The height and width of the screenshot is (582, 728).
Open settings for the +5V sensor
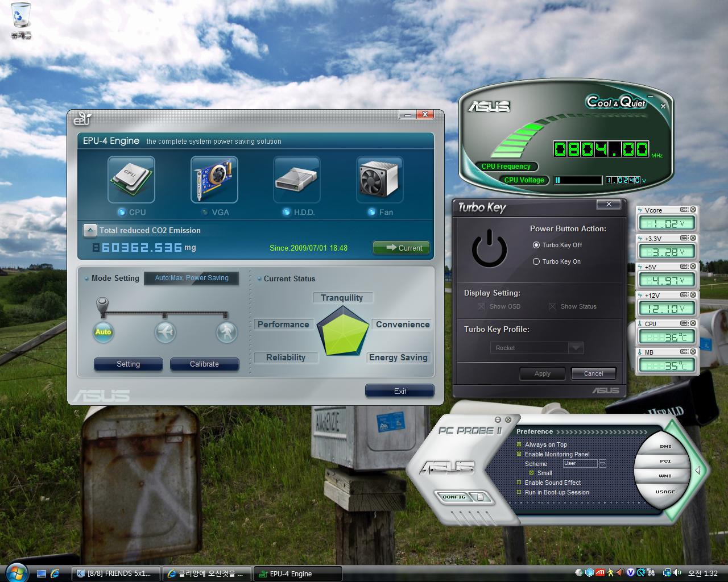pyautogui.click(x=684, y=267)
